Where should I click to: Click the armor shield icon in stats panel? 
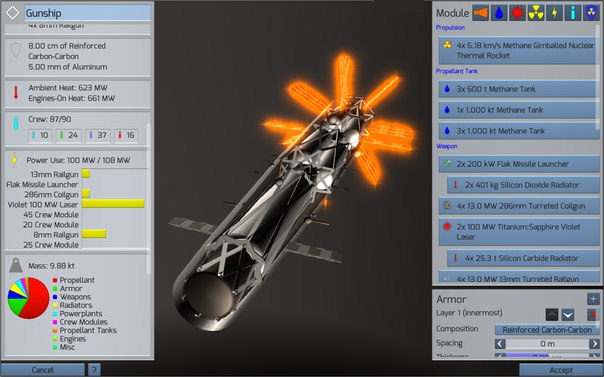[x=15, y=50]
